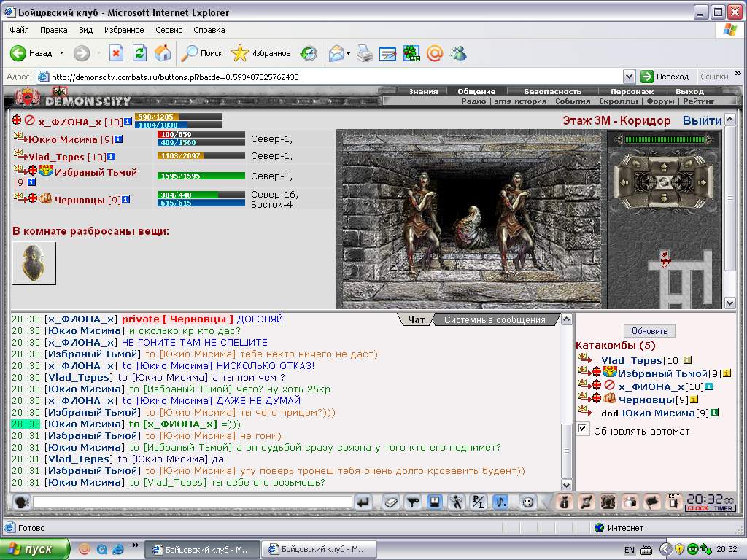Expand the Mail button dropdown arrow
This screenshot has width=747, height=560.
(x=349, y=53)
